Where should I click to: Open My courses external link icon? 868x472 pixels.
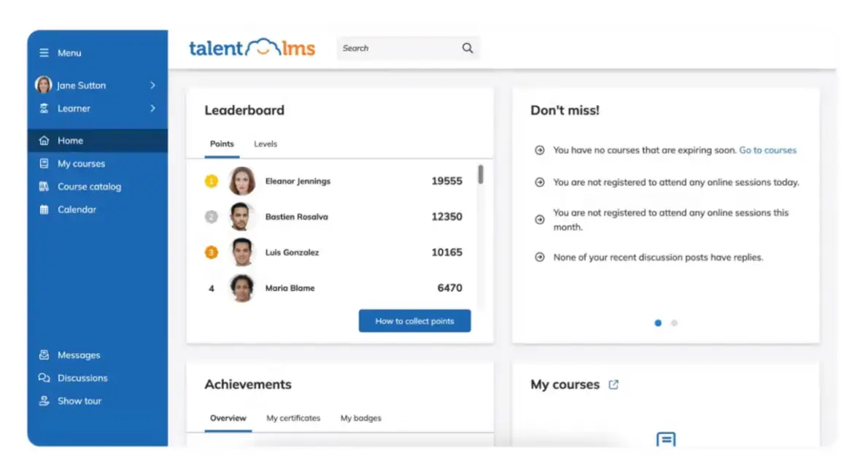(613, 384)
